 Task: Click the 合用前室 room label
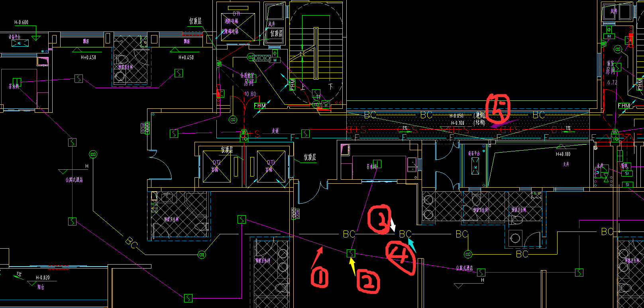(x=247, y=75)
